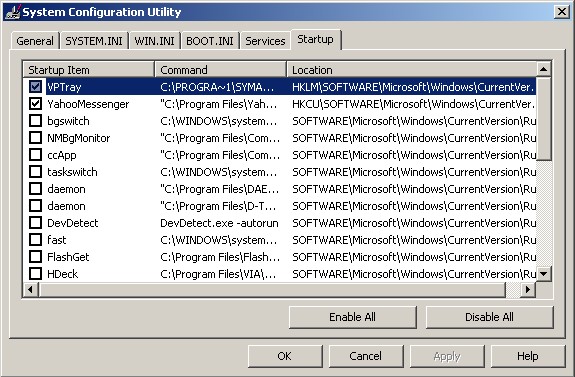Go to the General tab
575x377 pixels.
35,41
